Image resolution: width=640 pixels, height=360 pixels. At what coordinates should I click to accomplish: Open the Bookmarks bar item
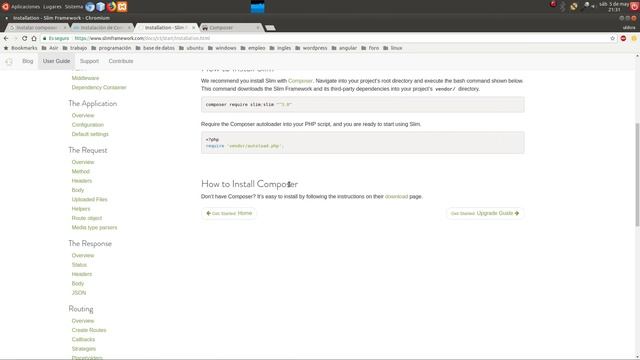[20, 48]
